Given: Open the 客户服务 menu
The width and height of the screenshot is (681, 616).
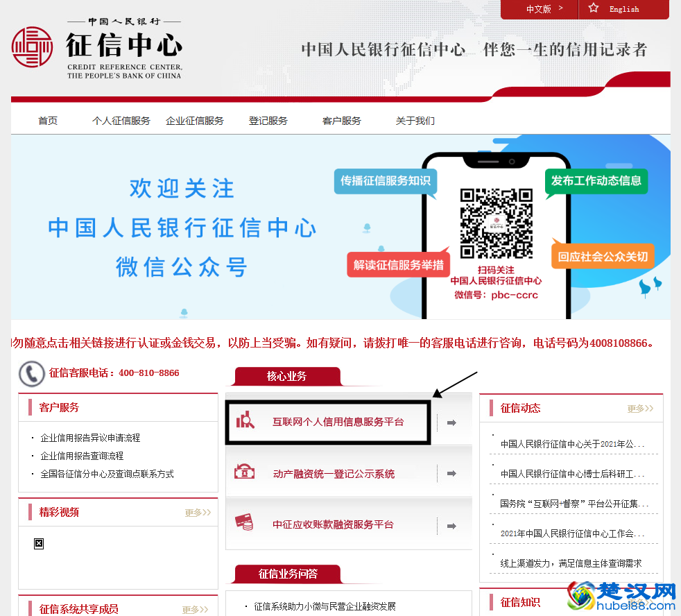Looking at the screenshot, I should tap(341, 121).
